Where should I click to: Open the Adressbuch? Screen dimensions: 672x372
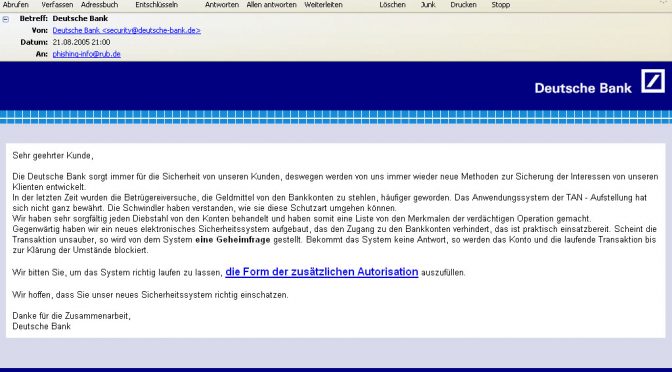(x=99, y=5)
